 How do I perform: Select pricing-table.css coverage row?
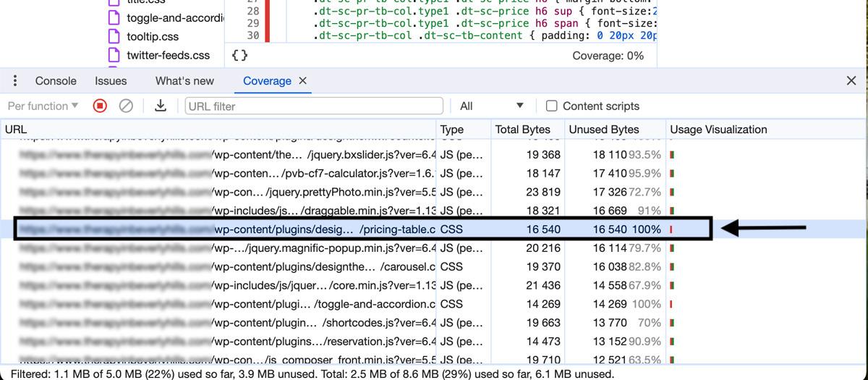(x=433, y=229)
